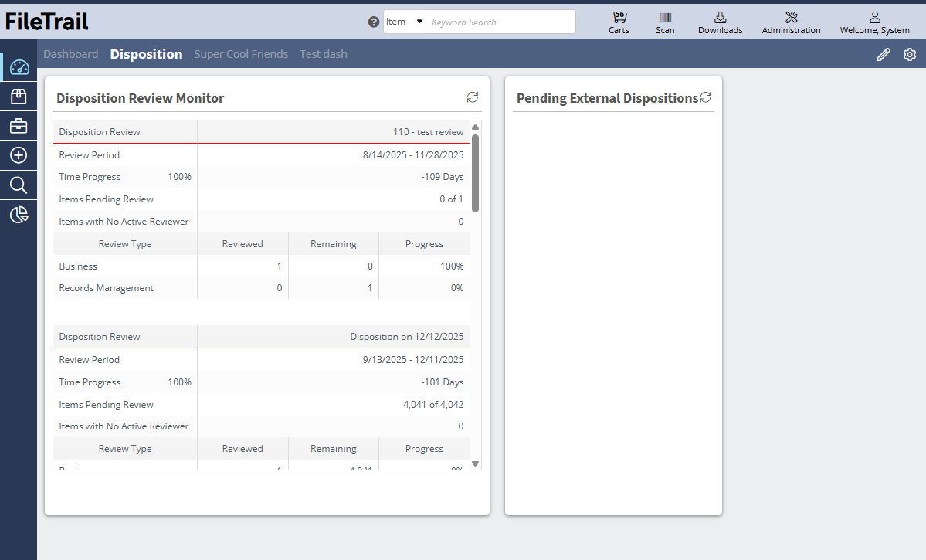Image resolution: width=926 pixels, height=560 pixels.
Task: Open the Welcome, System user menu
Action: (x=874, y=22)
